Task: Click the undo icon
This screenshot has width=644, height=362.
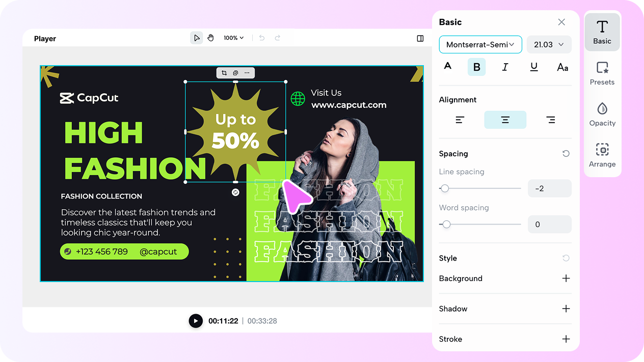Action: [x=261, y=37]
